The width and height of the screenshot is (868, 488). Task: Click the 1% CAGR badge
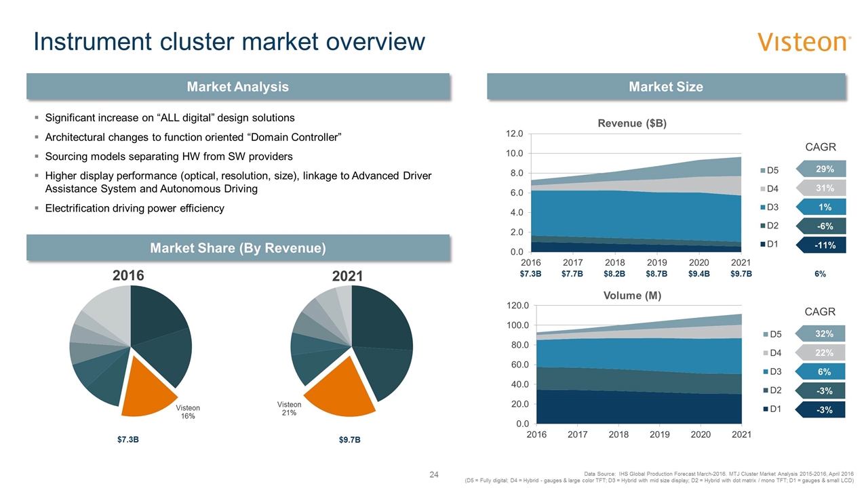point(820,207)
